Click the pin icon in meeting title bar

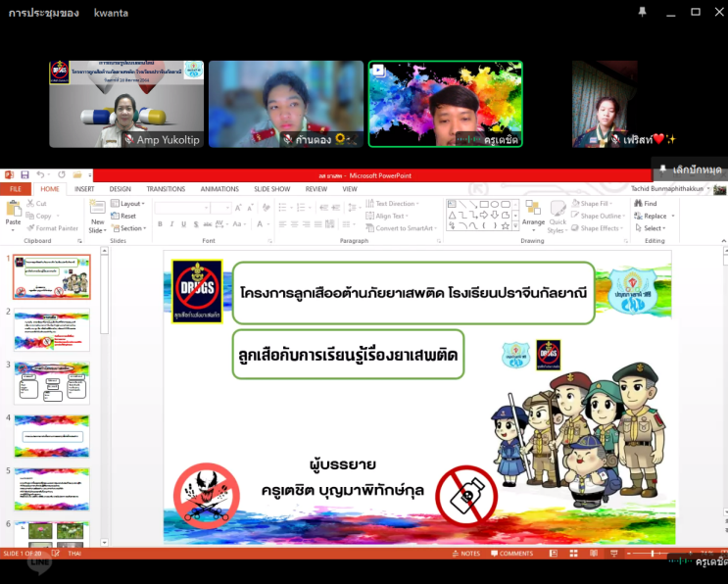[x=642, y=13]
